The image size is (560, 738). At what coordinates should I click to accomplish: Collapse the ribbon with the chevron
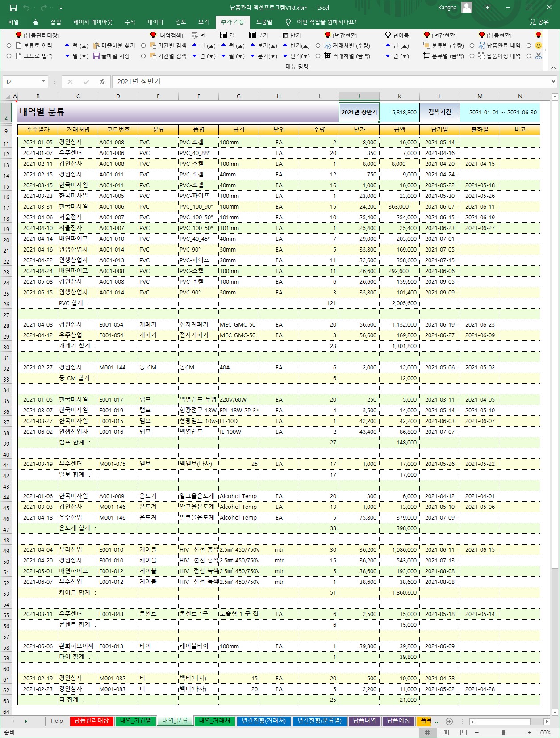coord(554,67)
